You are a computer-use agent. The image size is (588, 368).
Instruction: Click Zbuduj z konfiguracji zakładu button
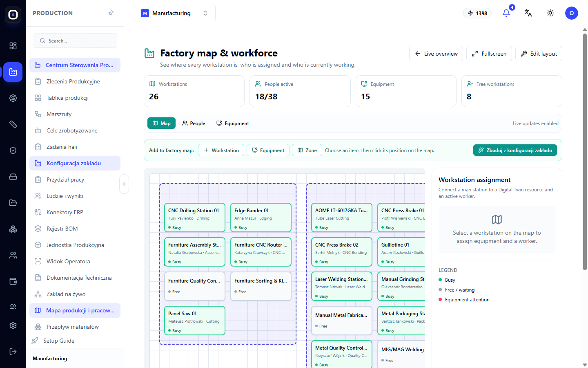(x=515, y=150)
